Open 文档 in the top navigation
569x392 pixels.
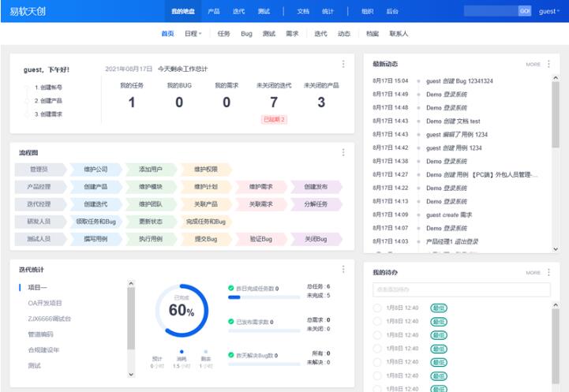303,11
